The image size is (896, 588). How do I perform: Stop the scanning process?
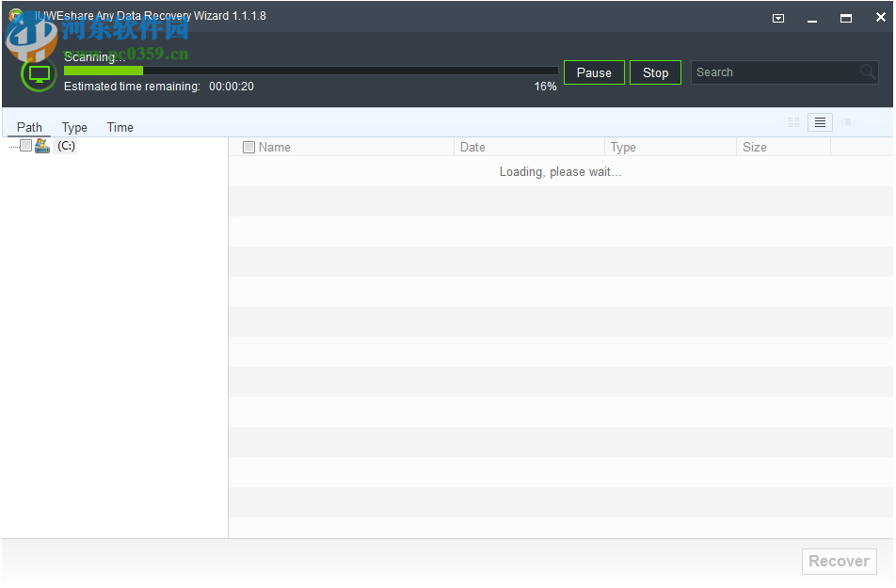click(x=655, y=72)
